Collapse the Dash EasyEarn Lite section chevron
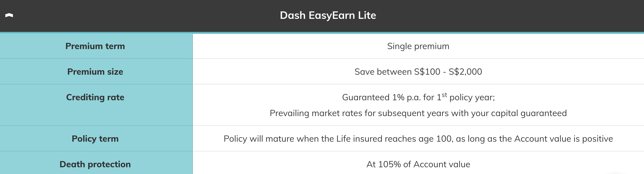The height and width of the screenshot is (174, 644). click(9, 16)
